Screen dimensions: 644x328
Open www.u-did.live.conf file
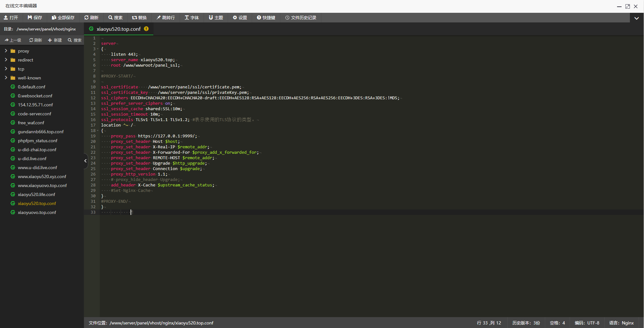[37, 168]
